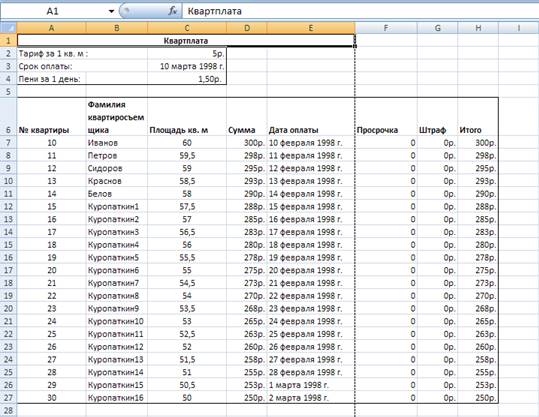
Task: Click the Select All corner button
Action: pyautogui.click(x=8, y=28)
